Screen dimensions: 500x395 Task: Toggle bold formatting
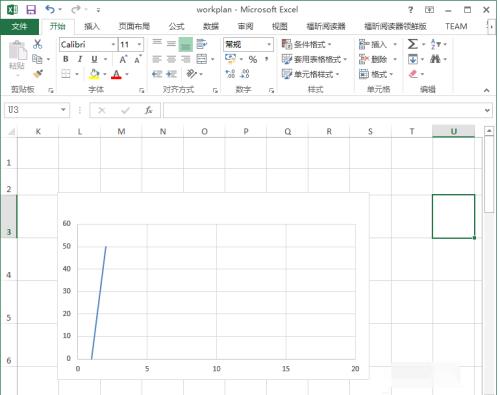pos(66,59)
